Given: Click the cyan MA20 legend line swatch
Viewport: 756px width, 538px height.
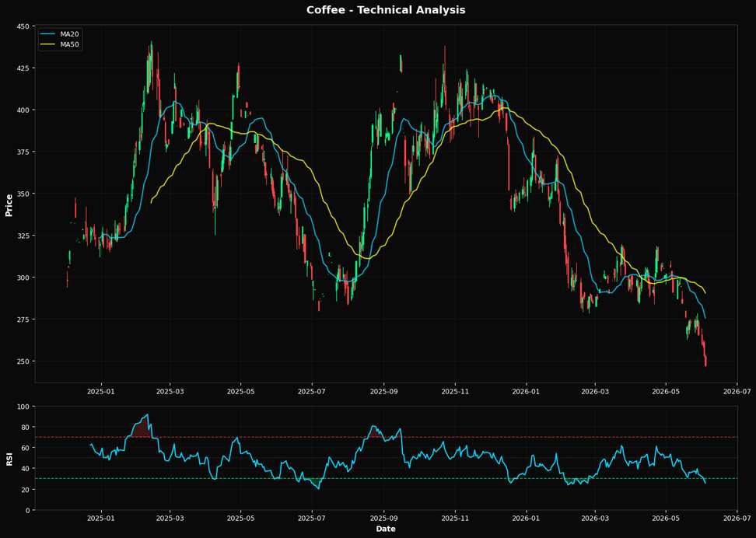Looking at the screenshot, I should pos(48,34).
